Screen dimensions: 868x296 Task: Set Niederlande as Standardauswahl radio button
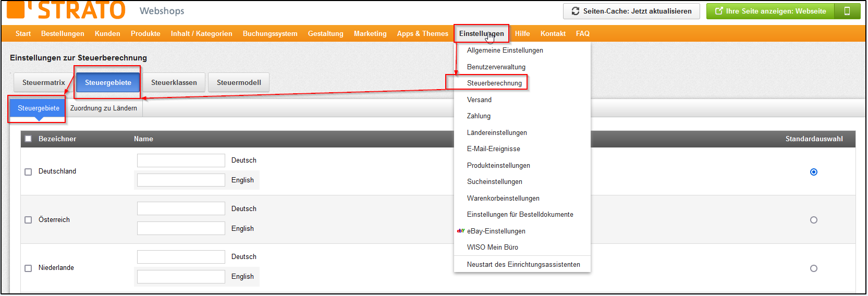813,268
